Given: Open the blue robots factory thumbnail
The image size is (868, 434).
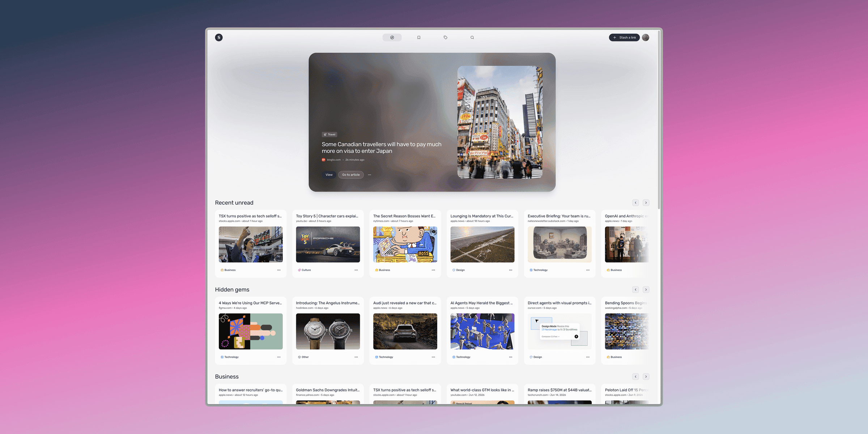Looking at the screenshot, I should click(x=482, y=331).
